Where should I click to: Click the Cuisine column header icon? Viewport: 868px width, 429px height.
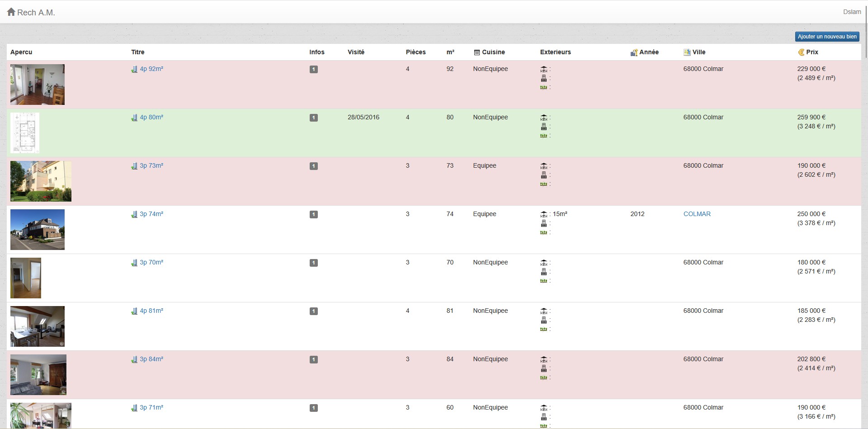coord(476,52)
